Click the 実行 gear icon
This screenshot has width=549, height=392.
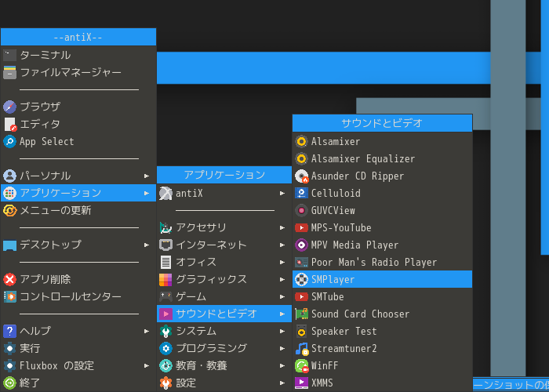point(9,348)
